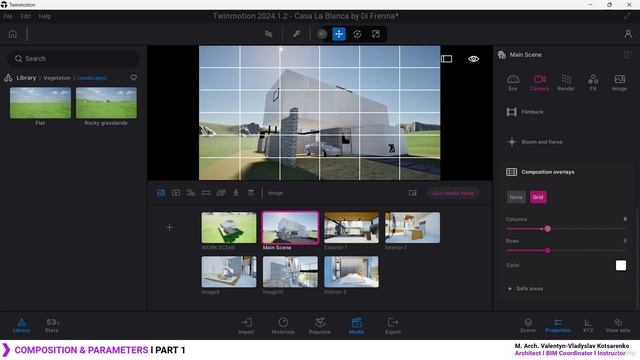This screenshot has height=360, width=640.
Task: Open the Import dock
Action: click(246, 326)
